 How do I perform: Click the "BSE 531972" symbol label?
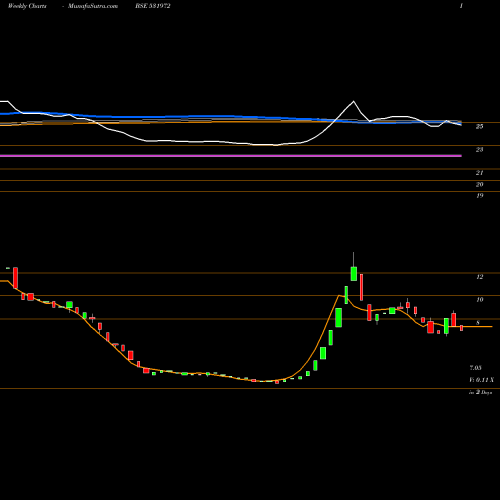[153, 6]
